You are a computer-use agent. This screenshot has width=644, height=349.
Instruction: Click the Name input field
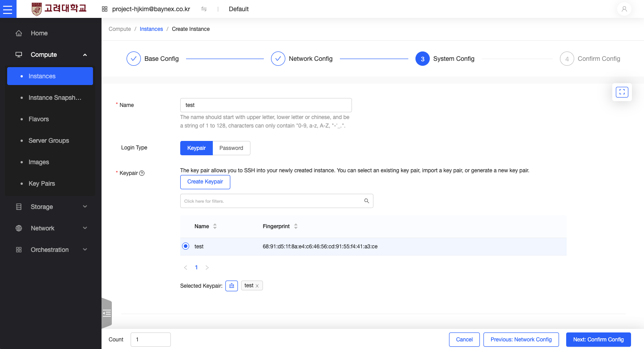(x=266, y=105)
